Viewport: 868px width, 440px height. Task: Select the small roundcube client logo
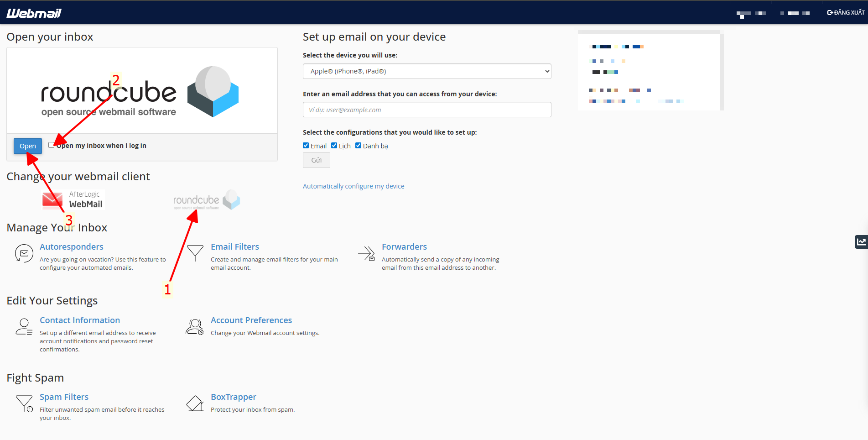[x=207, y=200]
